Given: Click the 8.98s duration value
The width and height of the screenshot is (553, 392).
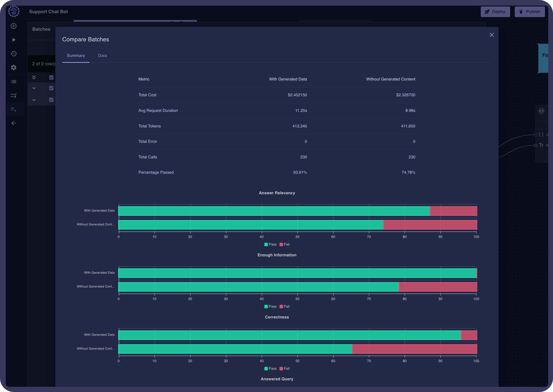Looking at the screenshot, I should pos(410,110).
